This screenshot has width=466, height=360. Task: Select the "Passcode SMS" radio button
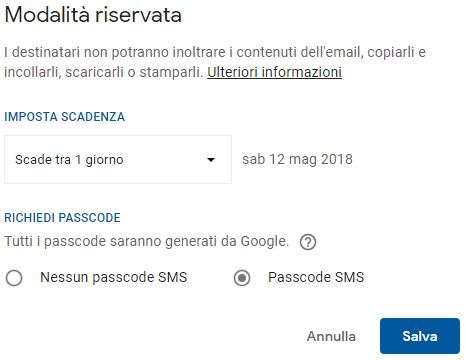click(242, 278)
